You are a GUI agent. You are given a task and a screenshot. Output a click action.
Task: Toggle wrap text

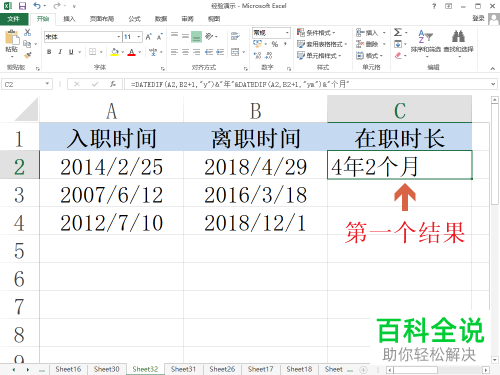click(235, 36)
